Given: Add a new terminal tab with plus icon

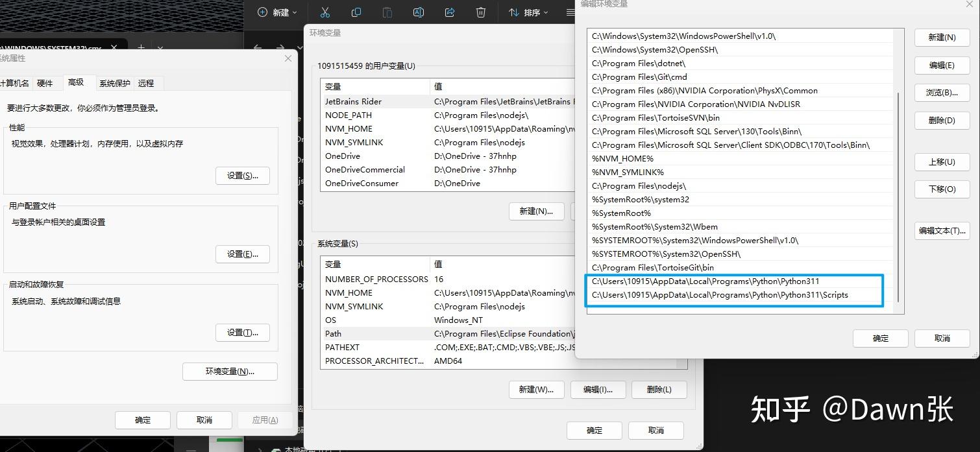Looking at the screenshot, I should coord(141,48).
